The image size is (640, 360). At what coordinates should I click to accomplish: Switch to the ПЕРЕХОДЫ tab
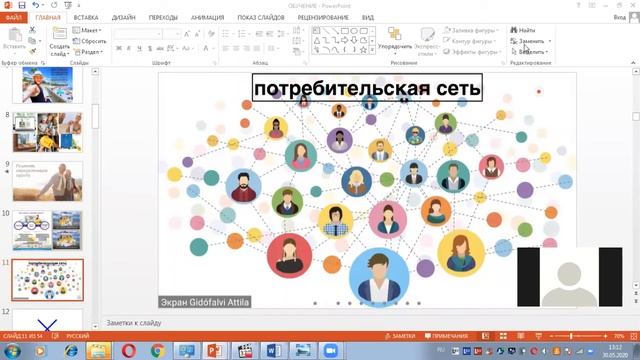coord(163,18)
